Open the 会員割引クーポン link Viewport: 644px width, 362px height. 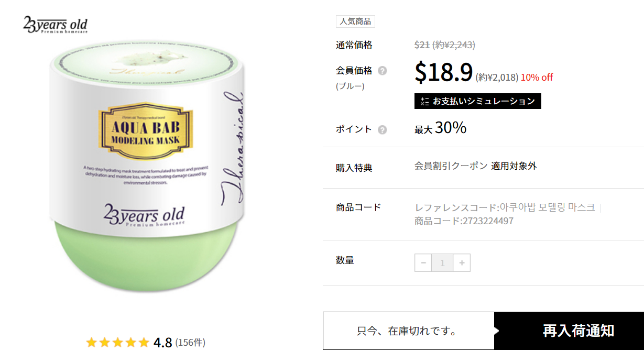point(451,166)
